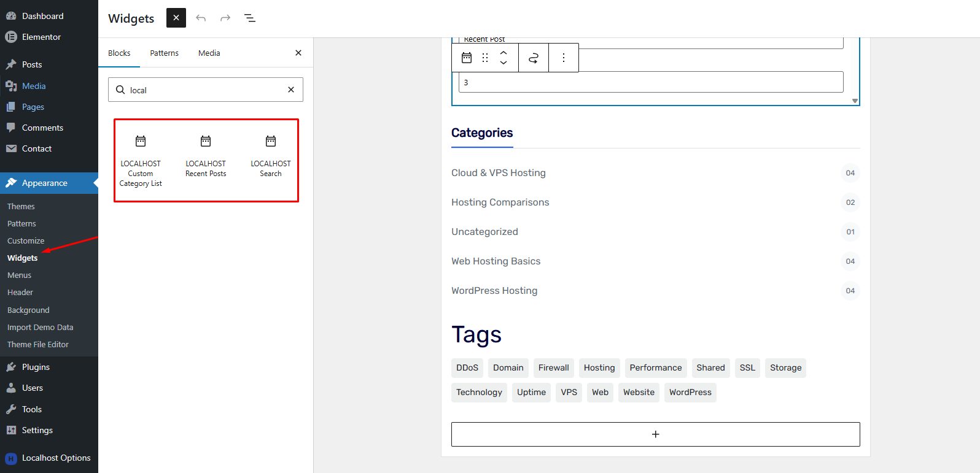Click the Redo arrow icon
Screen dimensions: 980x473
225,18
